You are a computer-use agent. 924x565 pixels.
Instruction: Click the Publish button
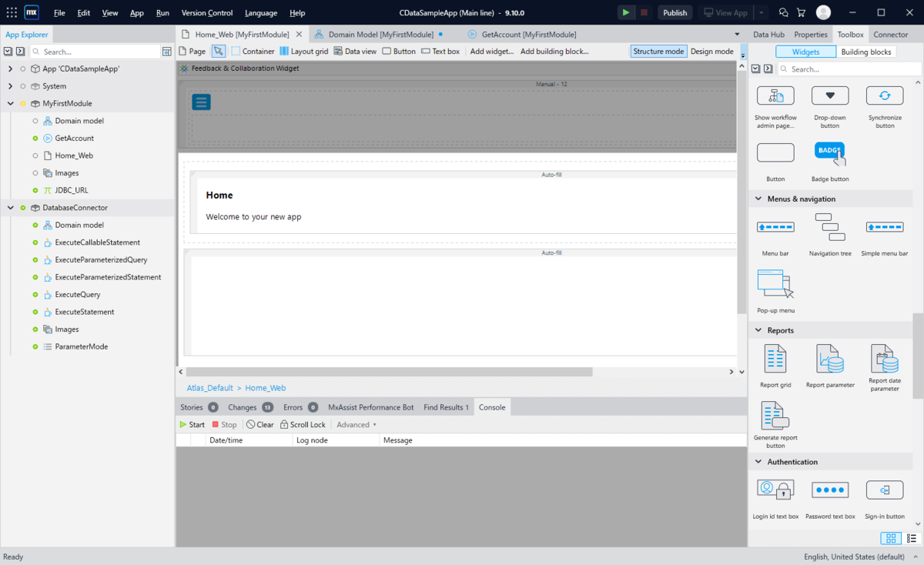point(675,12)
